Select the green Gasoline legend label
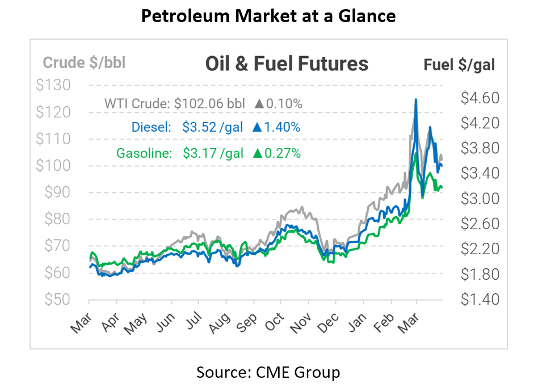 pos(144,153)
